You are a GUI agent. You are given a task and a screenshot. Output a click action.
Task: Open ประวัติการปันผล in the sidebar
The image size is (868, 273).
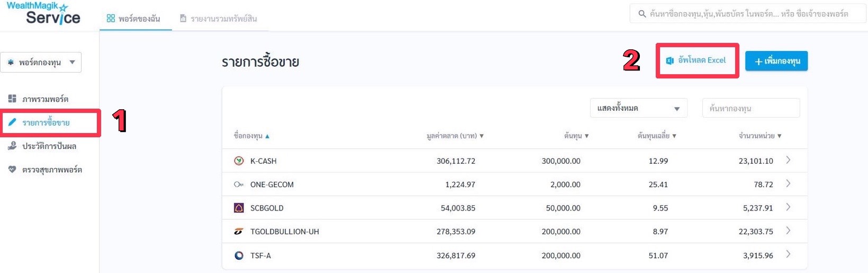[49, 146]
